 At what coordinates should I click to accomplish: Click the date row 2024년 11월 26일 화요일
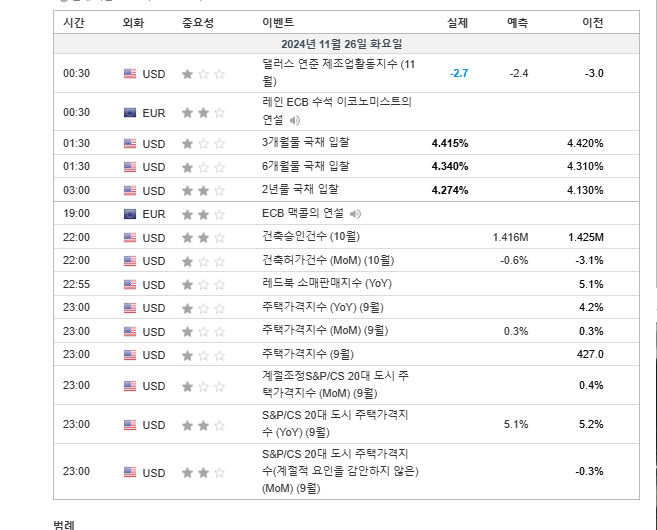tap(346, 44)
